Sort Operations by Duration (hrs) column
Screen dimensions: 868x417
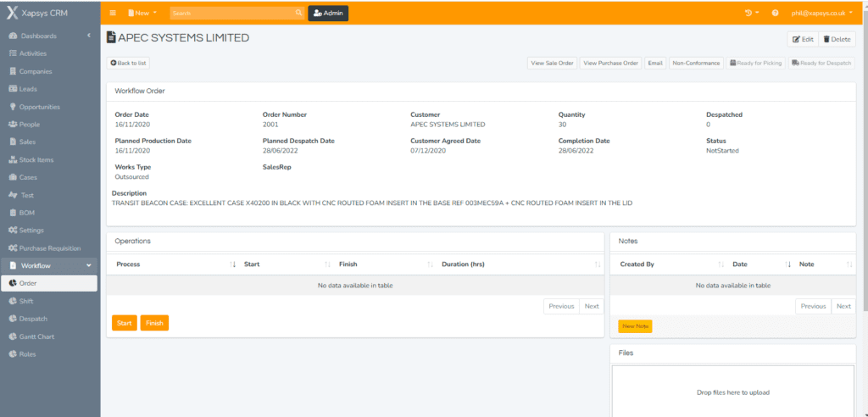[520, 264]
